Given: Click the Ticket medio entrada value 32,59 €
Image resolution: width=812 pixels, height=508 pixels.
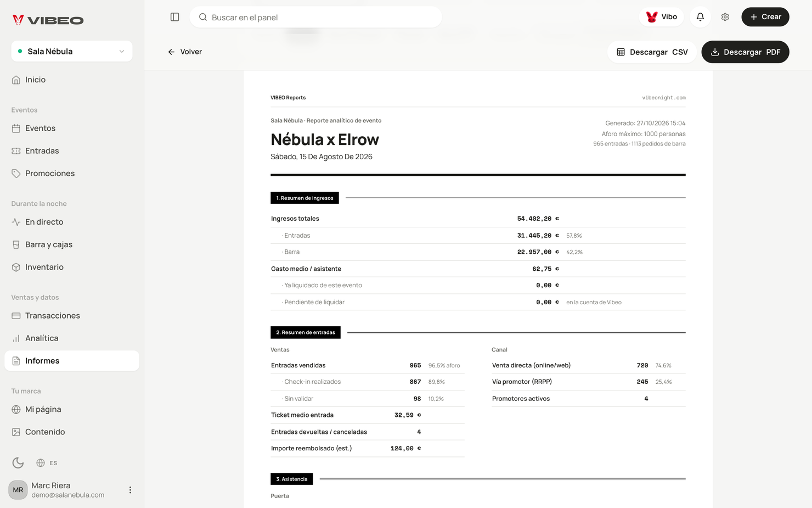Looking at the screenshot, I should click(x=408, y=415).
